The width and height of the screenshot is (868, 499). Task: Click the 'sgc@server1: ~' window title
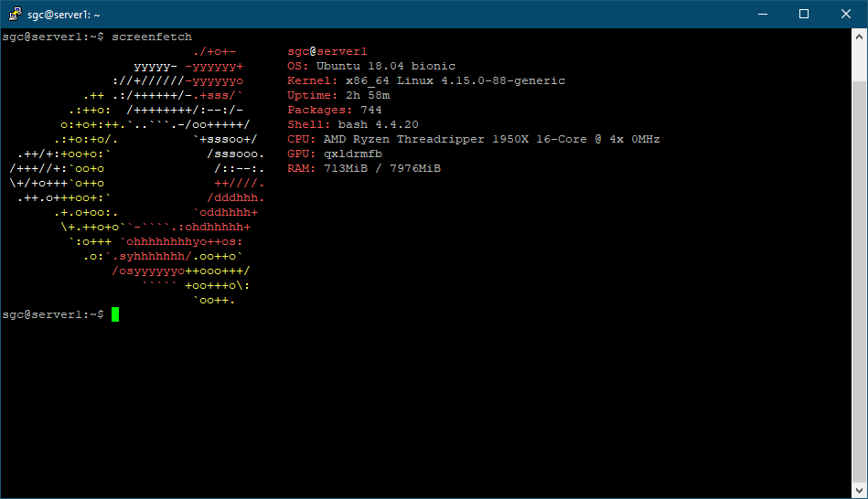pos(64,15)
